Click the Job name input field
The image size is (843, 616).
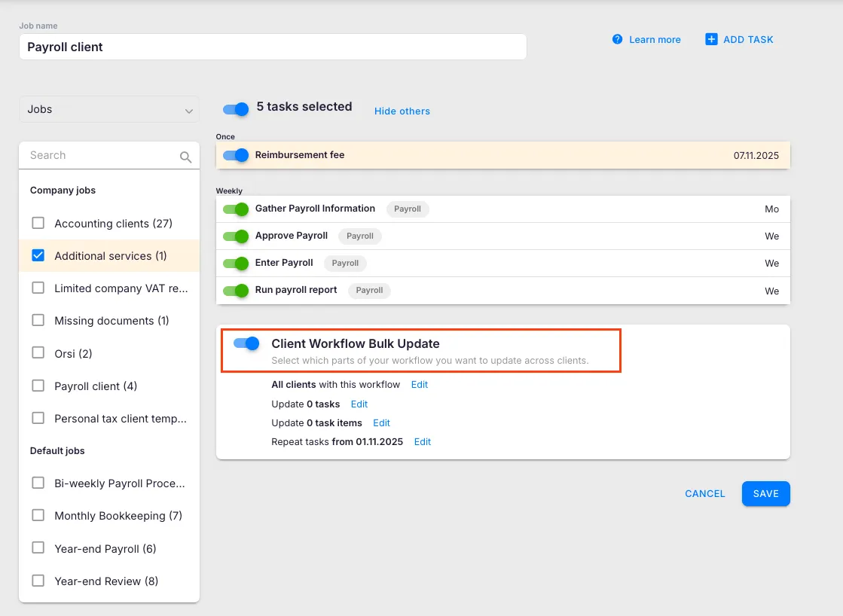pyautogui.click(x=273, y=47)
